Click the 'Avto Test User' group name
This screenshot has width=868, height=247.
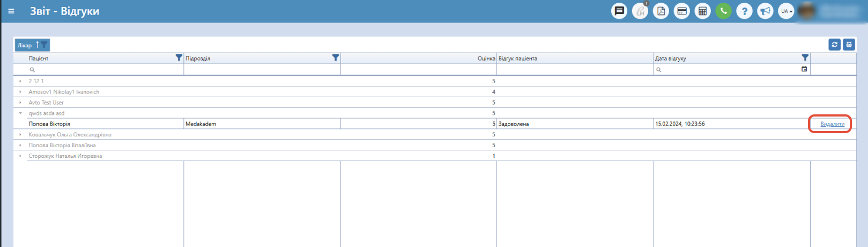pos(46,103)
